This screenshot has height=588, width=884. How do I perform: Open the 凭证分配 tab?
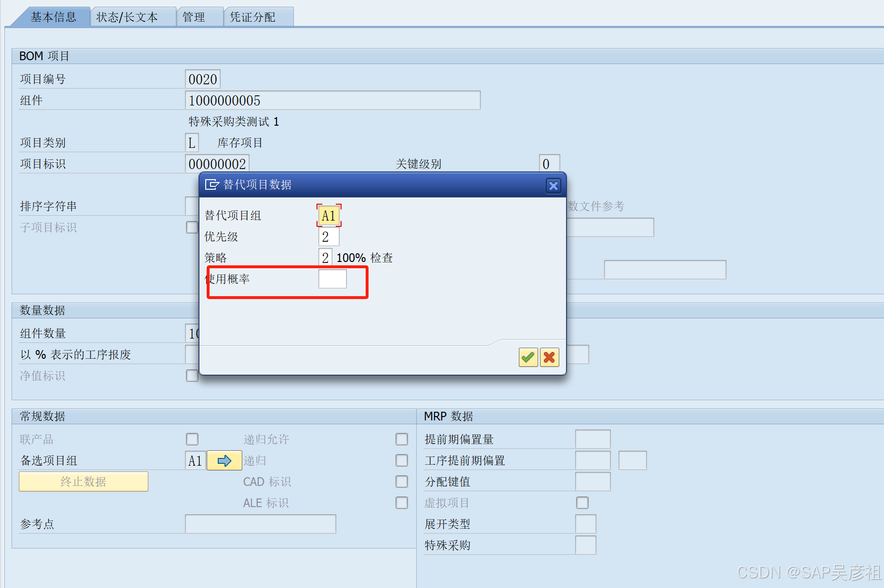(252, 17)
